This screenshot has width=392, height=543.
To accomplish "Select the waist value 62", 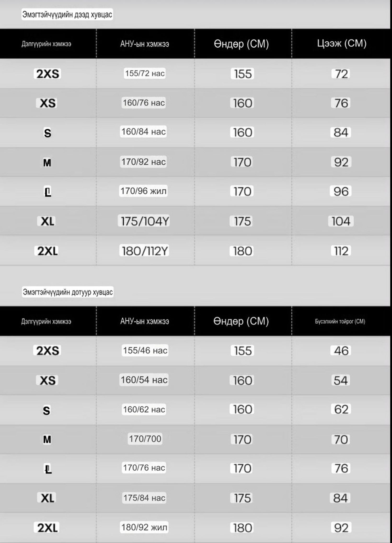I will click(x=341, y=409).
